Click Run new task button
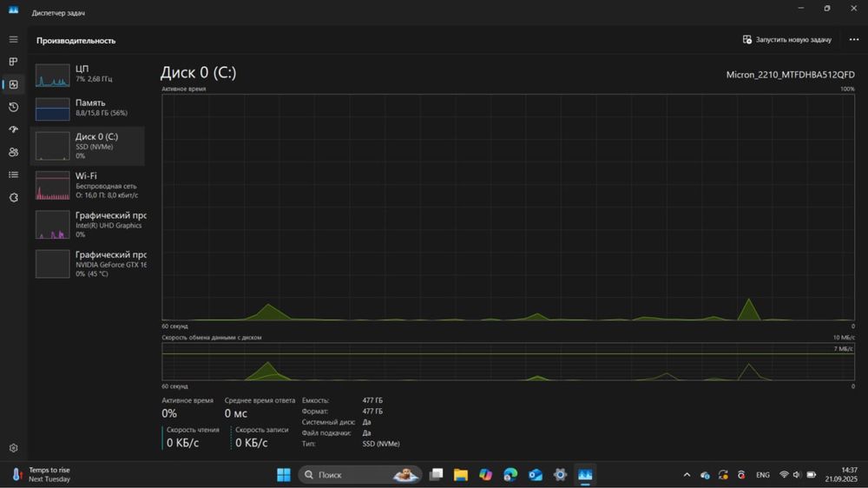Screen dimensions: 868x488 click(786, 39)
